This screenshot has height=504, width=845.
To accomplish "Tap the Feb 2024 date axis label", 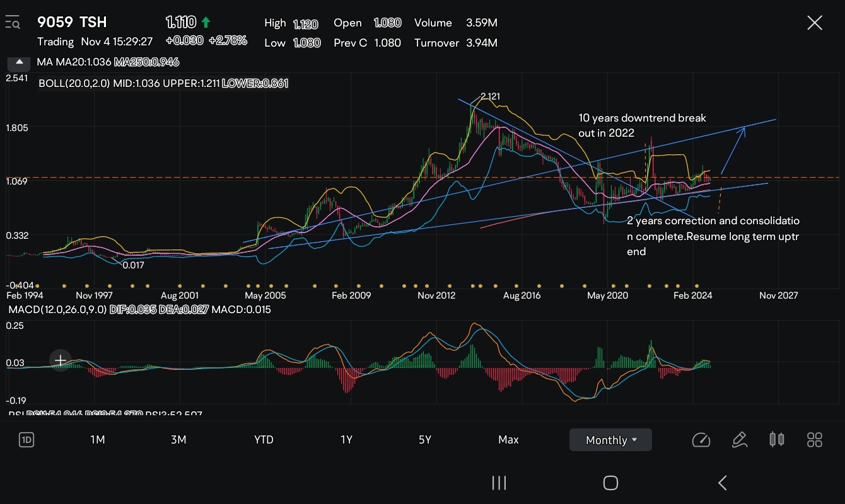I will coord(692,295).
